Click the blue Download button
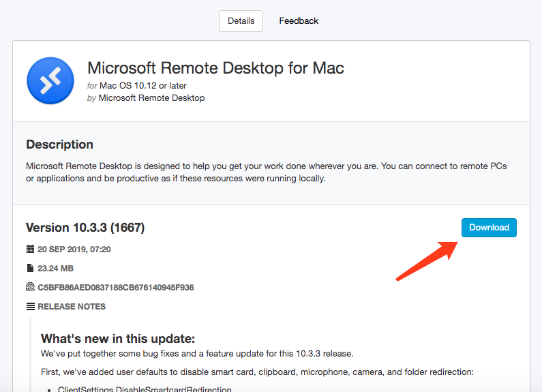 [489, 228]
